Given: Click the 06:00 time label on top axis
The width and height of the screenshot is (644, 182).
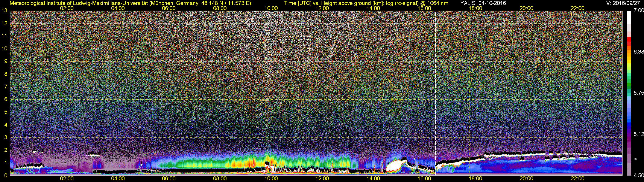Looking at the screenshot, I should (x=169, y=8).
